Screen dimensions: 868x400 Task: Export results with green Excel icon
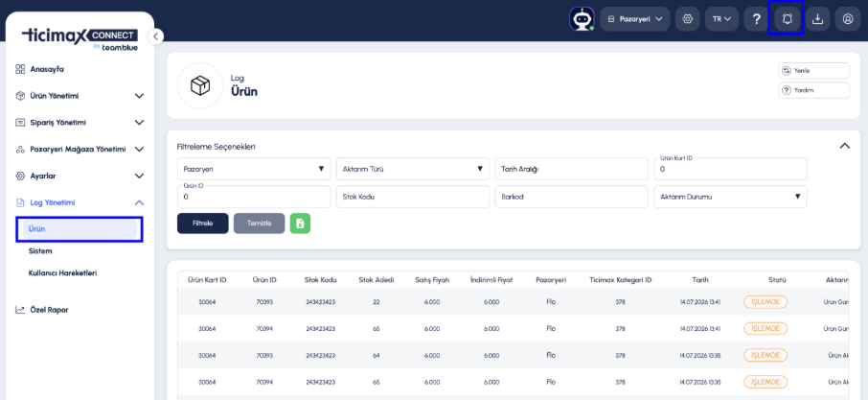(x=300, y=224)
